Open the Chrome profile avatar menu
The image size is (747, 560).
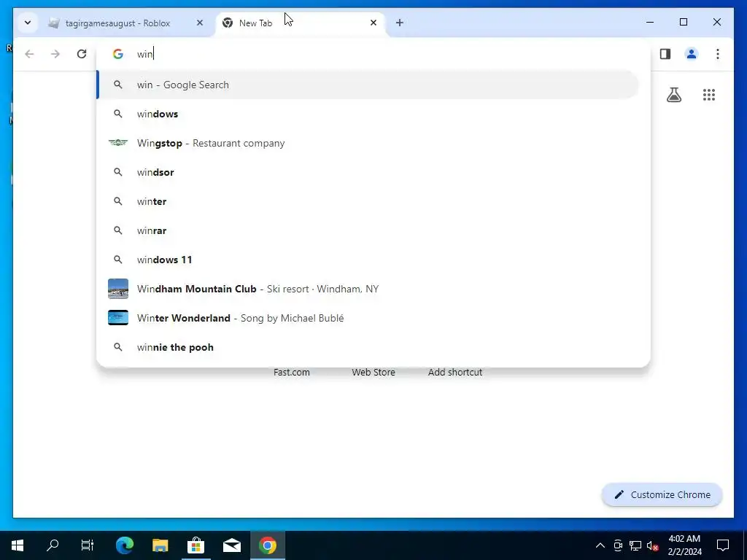692,54
